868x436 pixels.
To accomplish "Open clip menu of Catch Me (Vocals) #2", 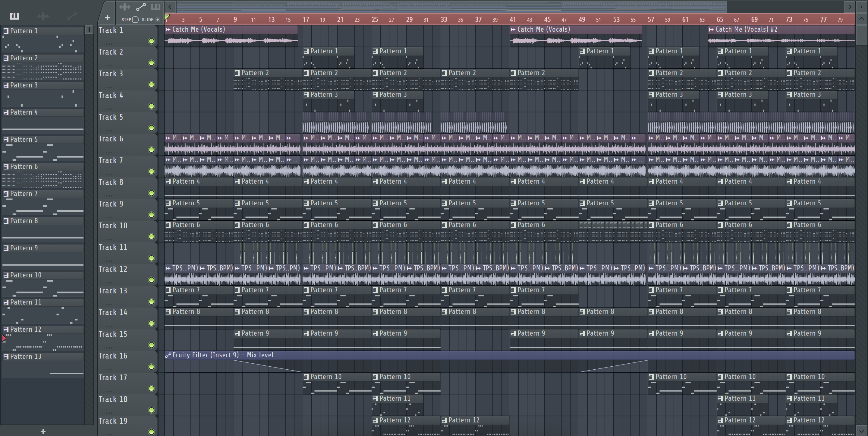I will point(711,30).
